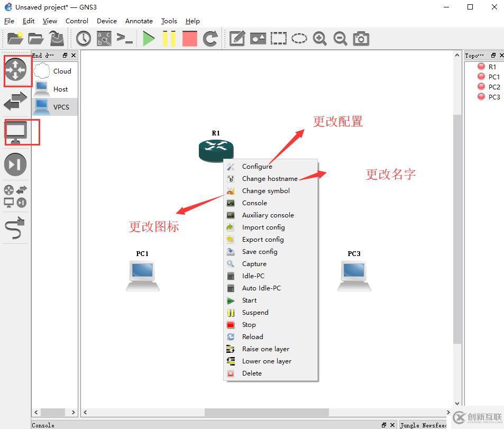Screen dimensions: 504x429
Task: Select Raise one layer menu entry
Action: 271,349
